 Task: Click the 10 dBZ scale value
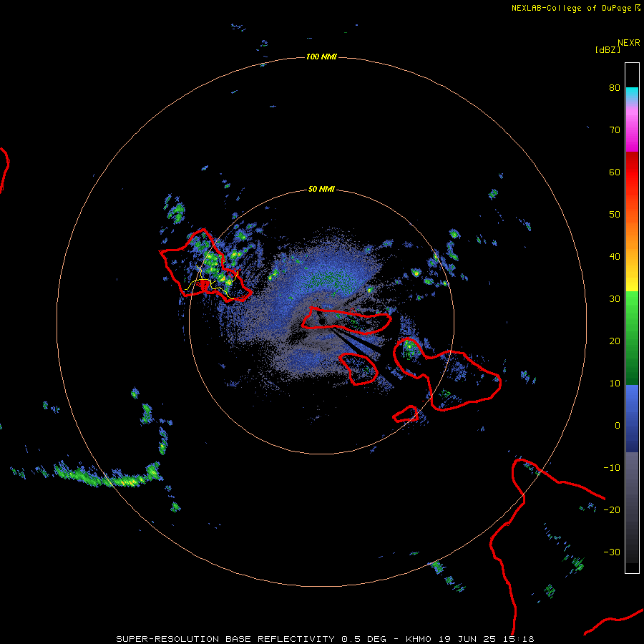coord(615,384)
